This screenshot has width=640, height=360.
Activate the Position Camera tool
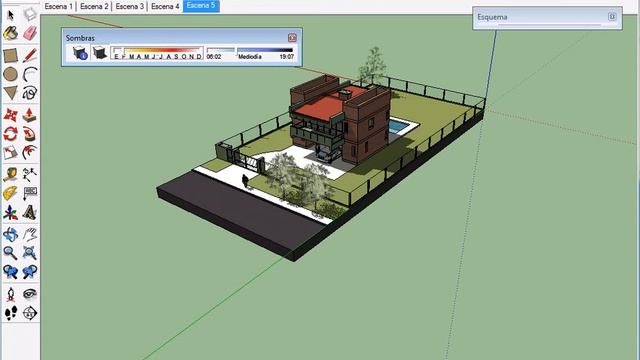[x=11, y=294]
